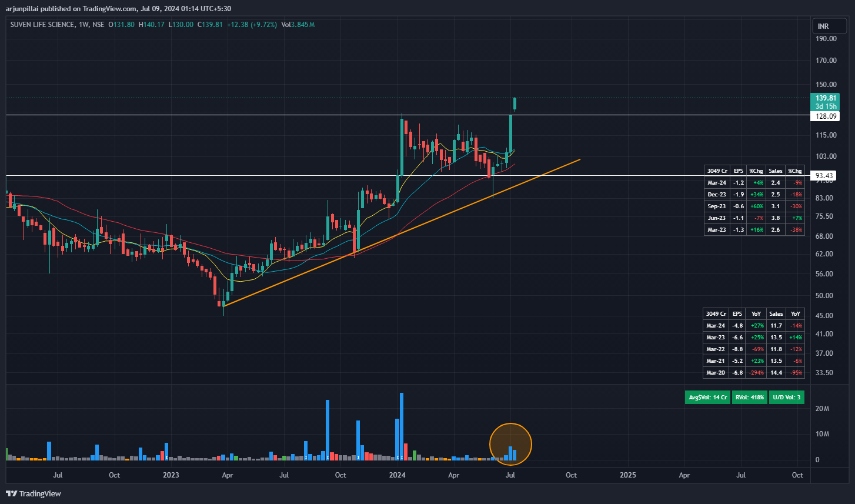855x504 pixels.
Task: Click the U/D Vol: 3 badge
Action: click(786, 398)
